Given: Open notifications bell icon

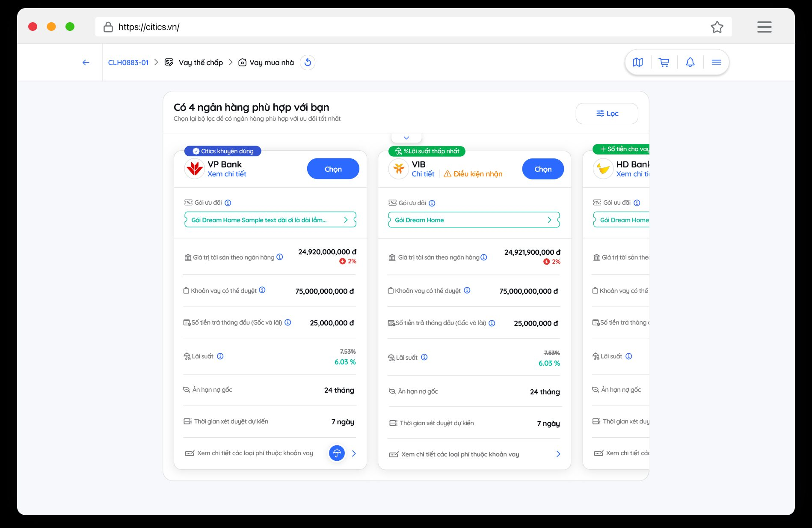Looking at the screenshot, I should [x=690, y=63].
